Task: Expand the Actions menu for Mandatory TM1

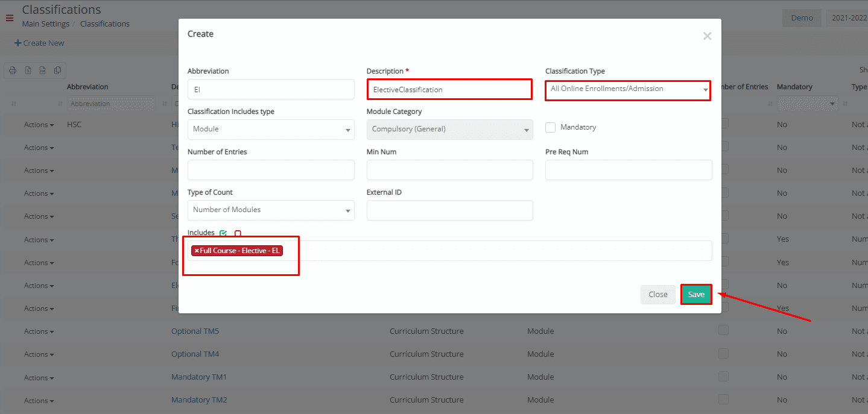Action: 39,377
